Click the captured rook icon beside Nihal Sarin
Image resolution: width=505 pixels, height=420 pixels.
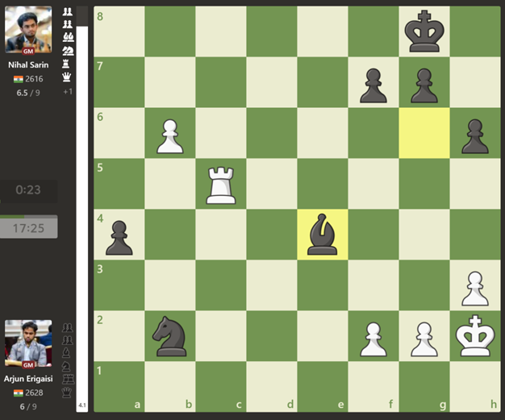tap(65, 64)
